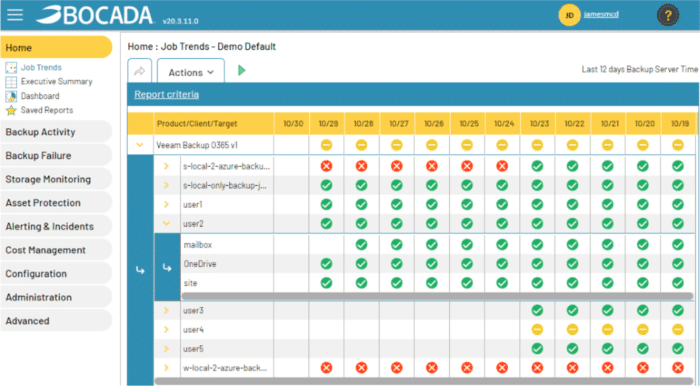700x387 pixels.
Task: Click the jamesmcd username link
Action: click(x=601, y=15)
